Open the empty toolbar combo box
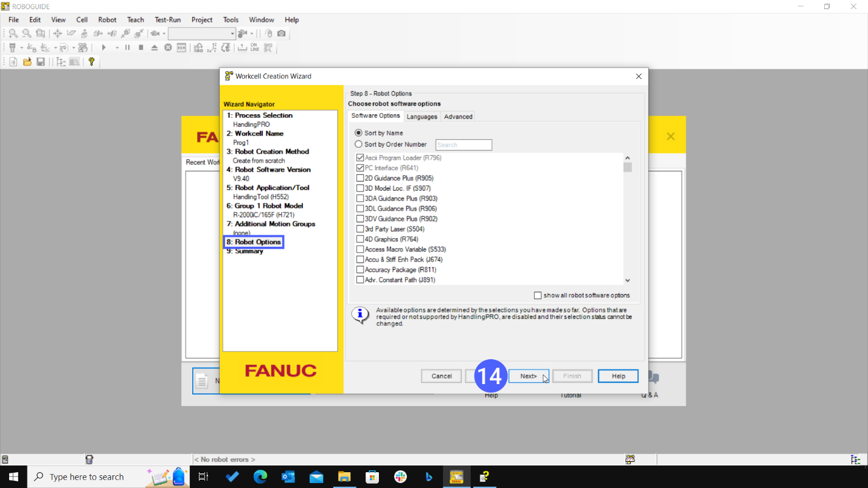This screenshot has height=488, width=868. [x=203, y=33]
